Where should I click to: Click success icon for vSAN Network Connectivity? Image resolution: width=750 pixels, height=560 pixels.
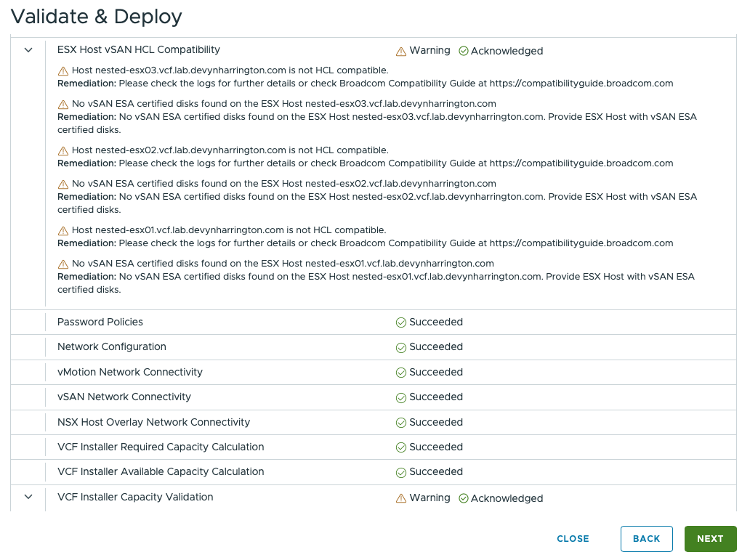pos(401,398)
